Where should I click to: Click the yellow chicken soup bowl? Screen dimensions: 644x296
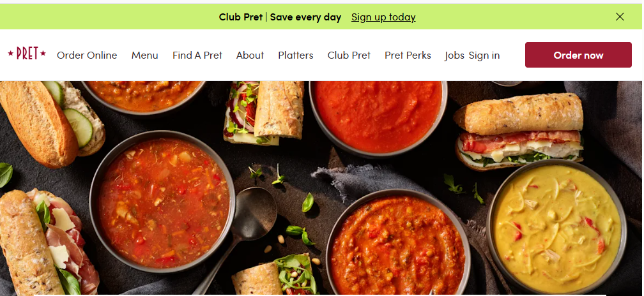click(x=556, y=226)
